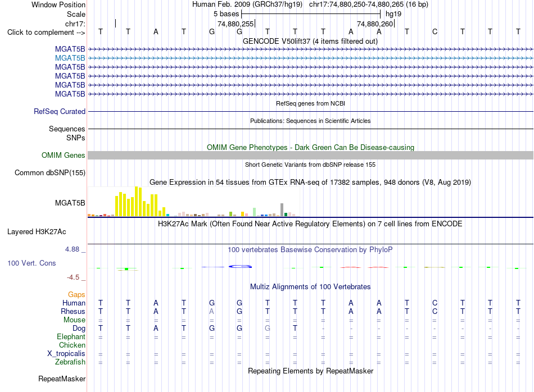Open '100 vertebrates Basewise Conservation by PhyloP' title
534x392 pixels.
(310, 249)
